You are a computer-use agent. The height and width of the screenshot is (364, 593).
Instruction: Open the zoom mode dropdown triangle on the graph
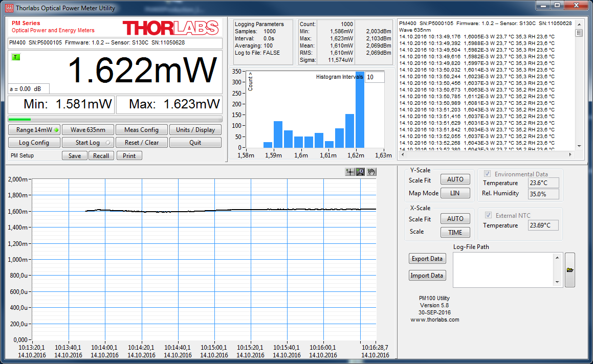click(x=363, y=174)
